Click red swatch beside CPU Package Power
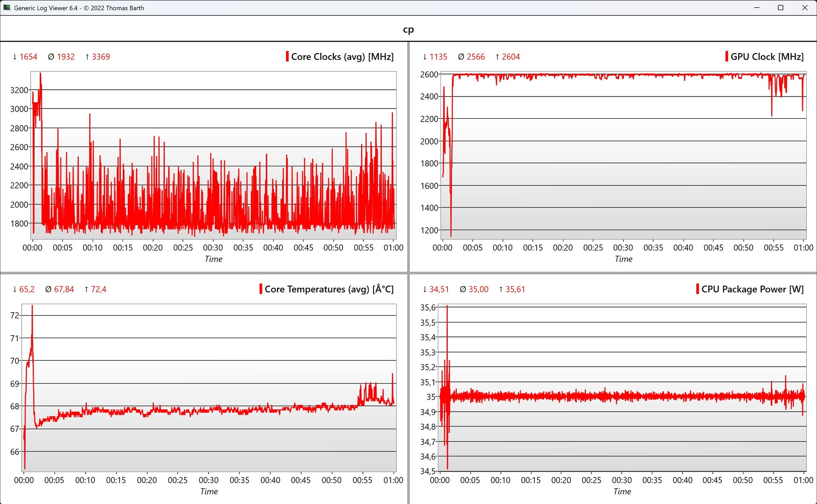This screenshot has width=817, height=504. point(697,289)
